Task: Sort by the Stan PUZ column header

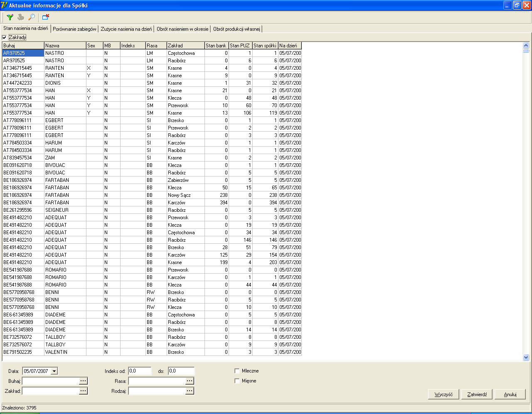Action: (241, 46)
